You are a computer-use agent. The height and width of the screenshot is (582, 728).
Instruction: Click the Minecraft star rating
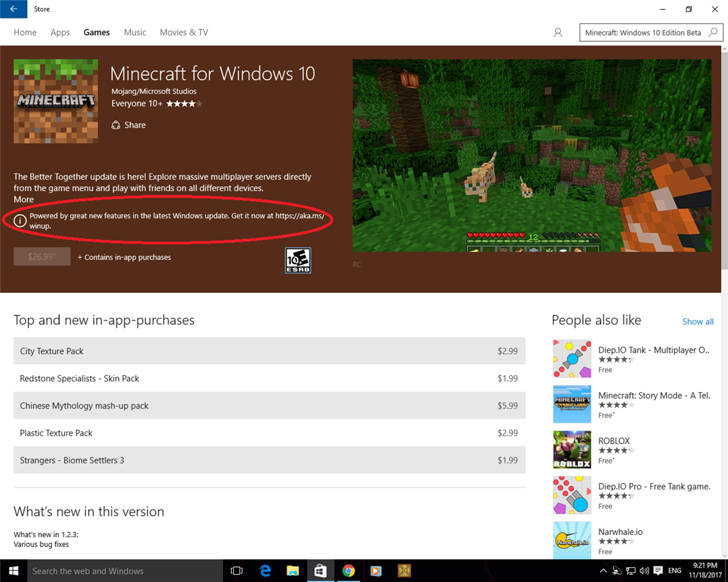[184, 104]
